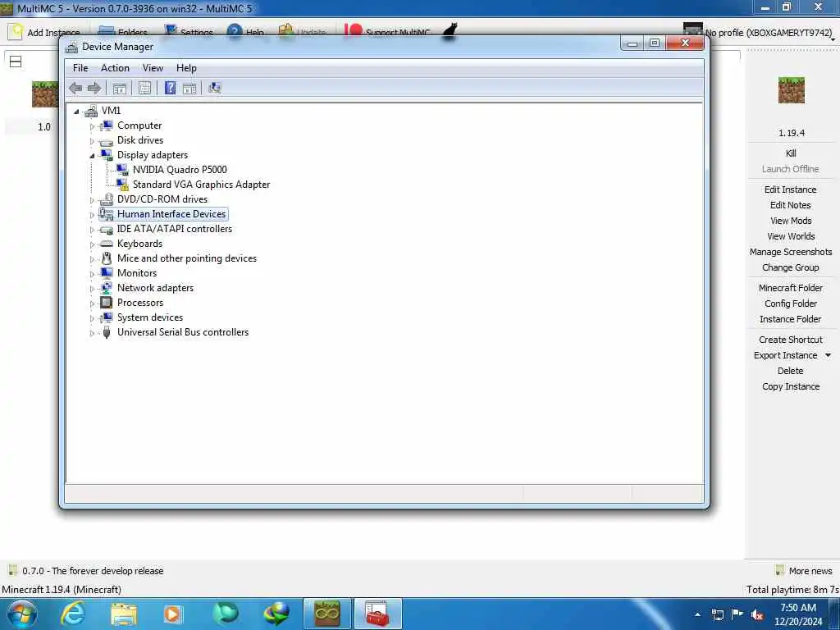Viewport: 840px width, 630px height.
Task: Open Windows Explorer folder in taskbar
Action: point(124,614)
